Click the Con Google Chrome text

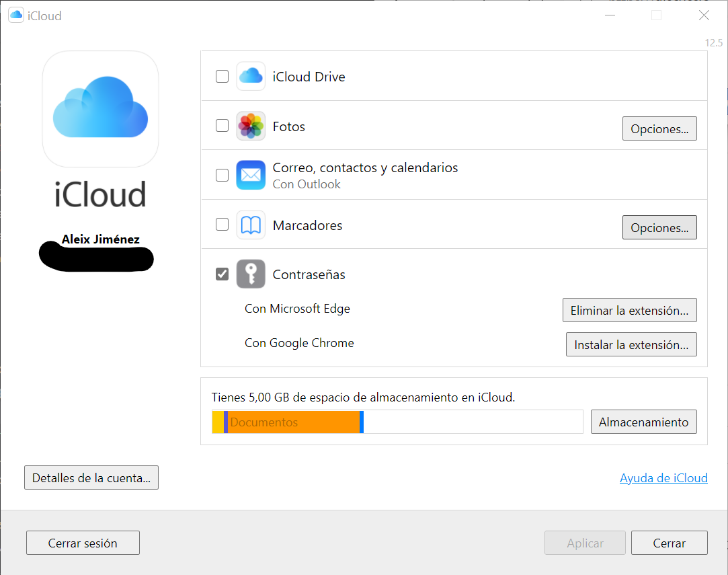tap(299, 343)
